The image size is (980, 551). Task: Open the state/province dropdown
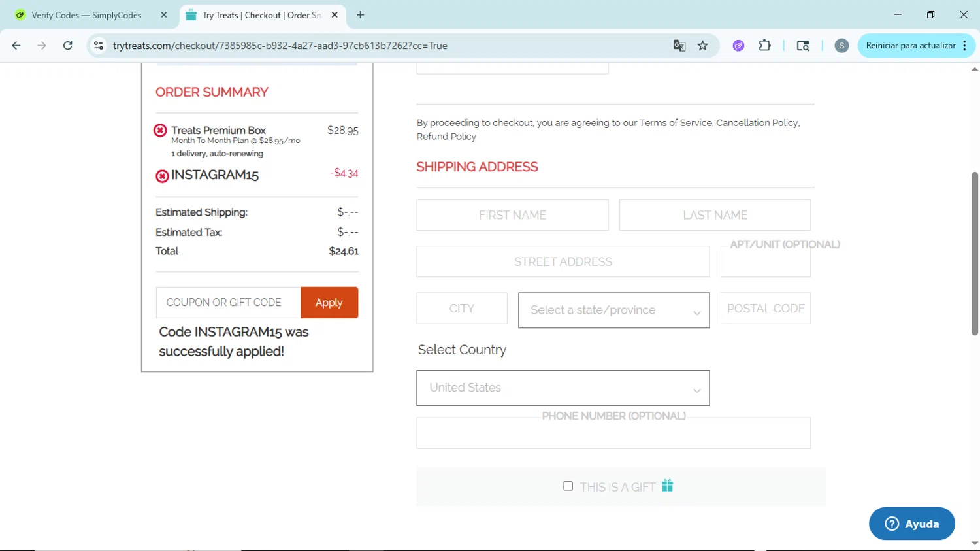click(613, 310)
